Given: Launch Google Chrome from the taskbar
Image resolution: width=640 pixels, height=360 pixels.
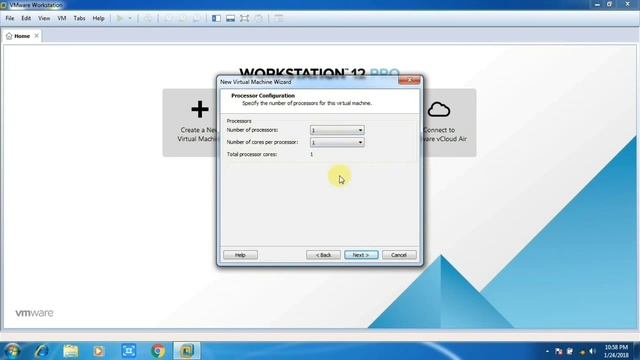Looking at the screenshot, I should 158,351.
